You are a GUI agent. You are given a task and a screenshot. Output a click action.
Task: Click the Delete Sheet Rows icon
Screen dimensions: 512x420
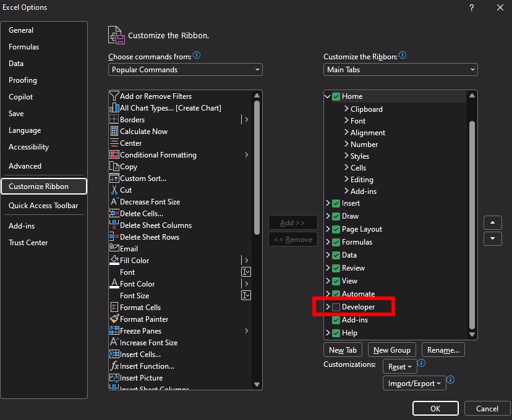coord(114,237)
